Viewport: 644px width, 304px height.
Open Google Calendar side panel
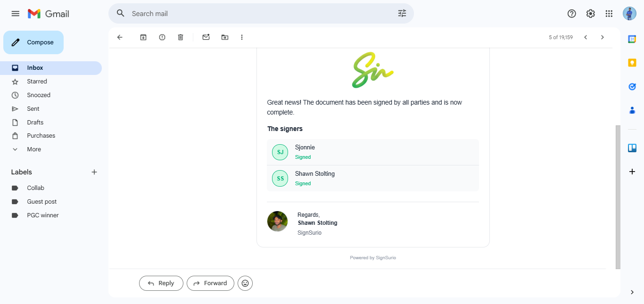tap(632, 39)
